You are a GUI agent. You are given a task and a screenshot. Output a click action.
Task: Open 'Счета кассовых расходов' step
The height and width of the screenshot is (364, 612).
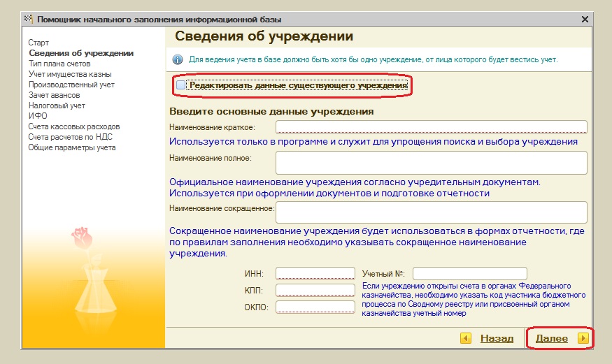click(x=73, y=126)
